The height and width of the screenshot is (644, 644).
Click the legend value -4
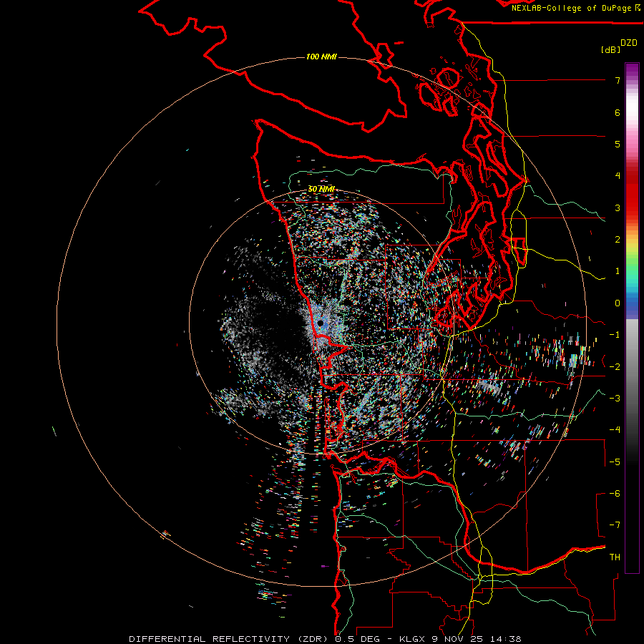pos(615,430)
